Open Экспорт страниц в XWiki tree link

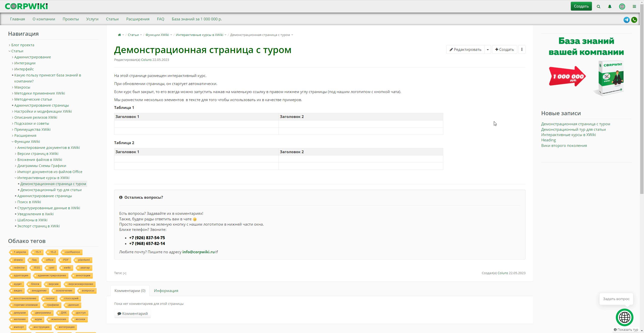[x=38, y=226]
